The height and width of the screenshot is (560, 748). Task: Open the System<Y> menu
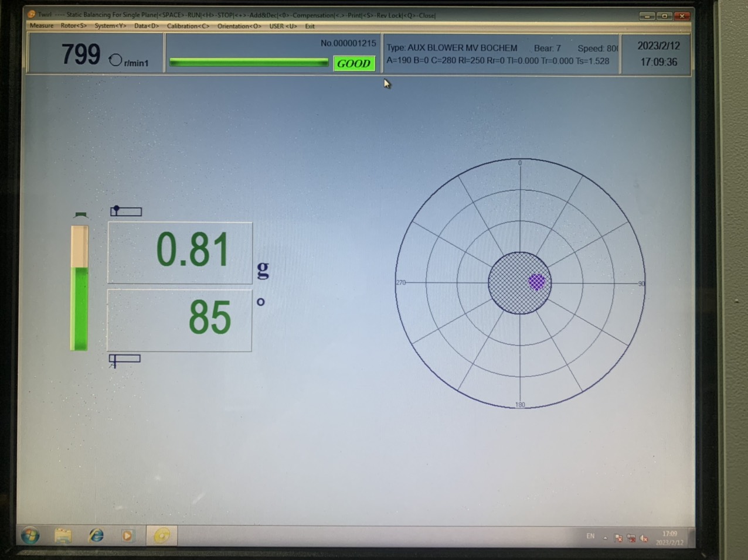click(x=110, y=26)
